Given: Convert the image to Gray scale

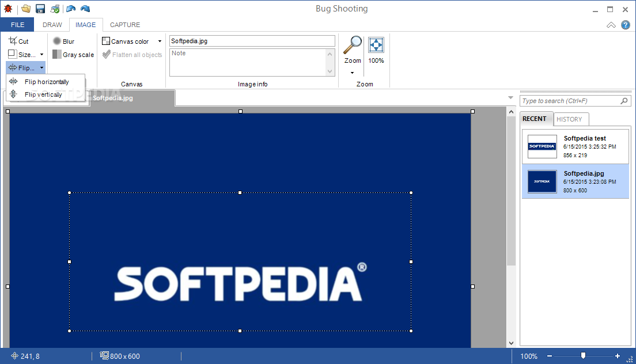Looking at the screenshot, I should coord(73,54).
